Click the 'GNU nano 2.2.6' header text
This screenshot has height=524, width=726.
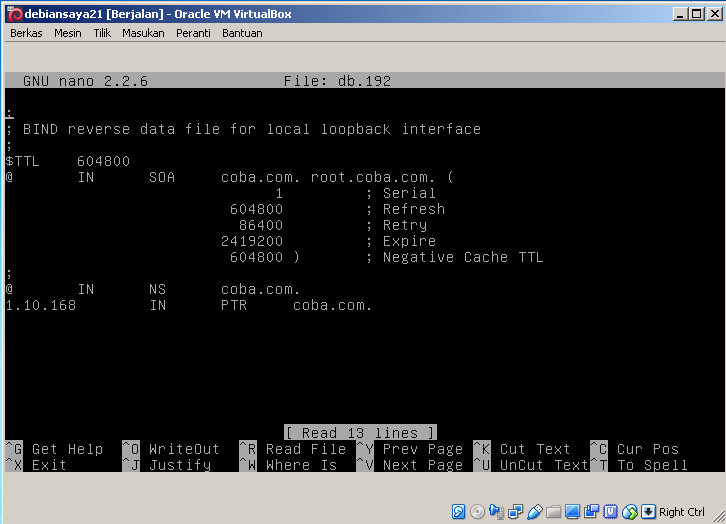pos(85,81)
